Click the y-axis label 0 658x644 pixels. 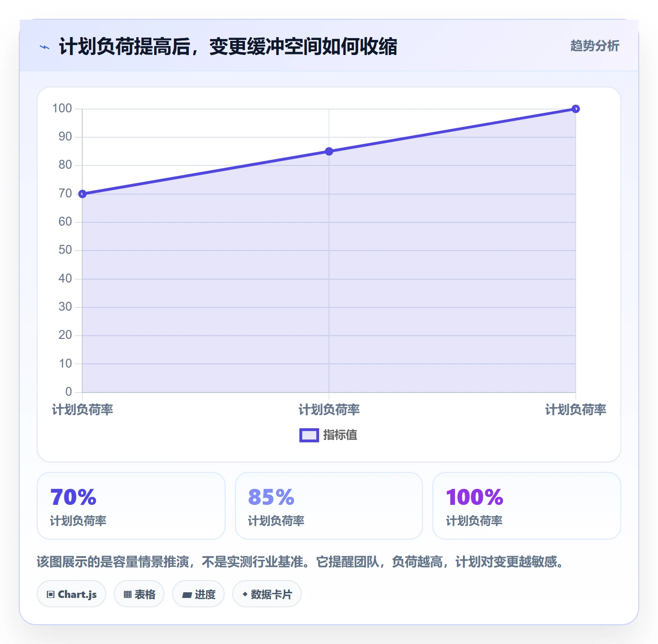click(69, 392)
